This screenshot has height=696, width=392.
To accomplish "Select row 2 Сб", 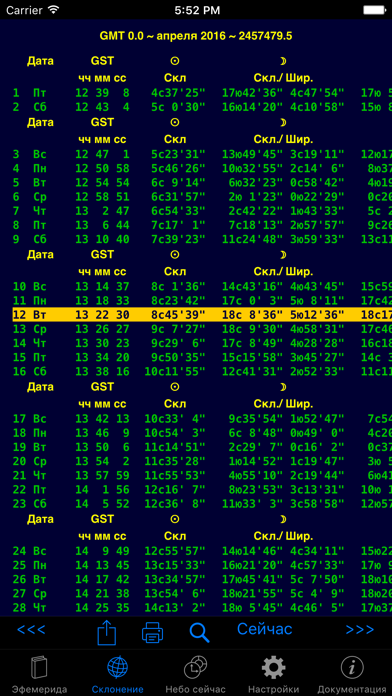I will (x=202, y=107).
